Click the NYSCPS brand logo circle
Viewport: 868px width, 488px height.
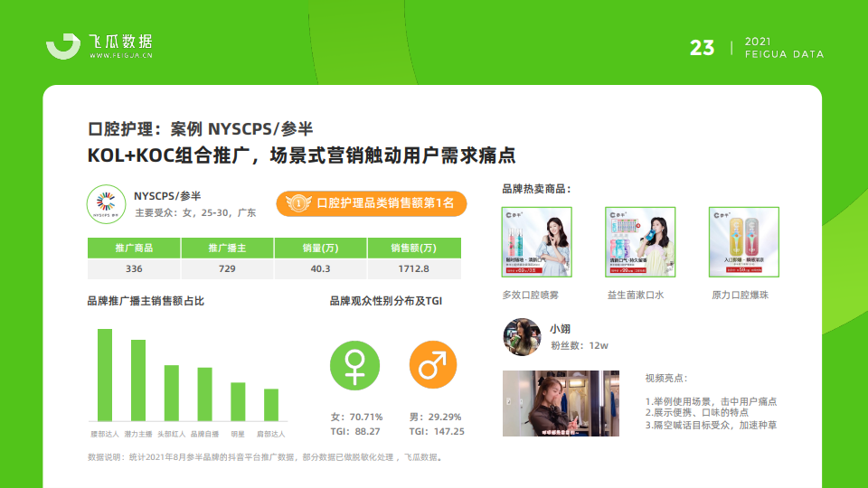[107, 204]
